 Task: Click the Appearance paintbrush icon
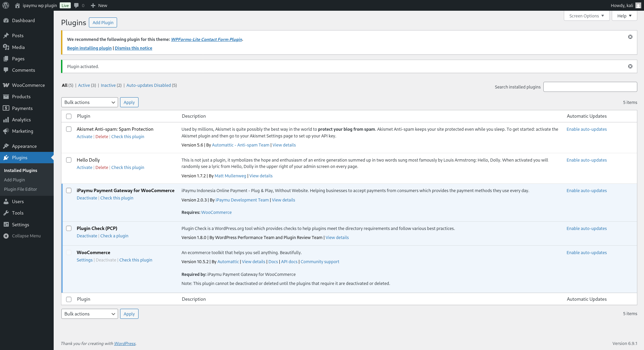[6, 146]
